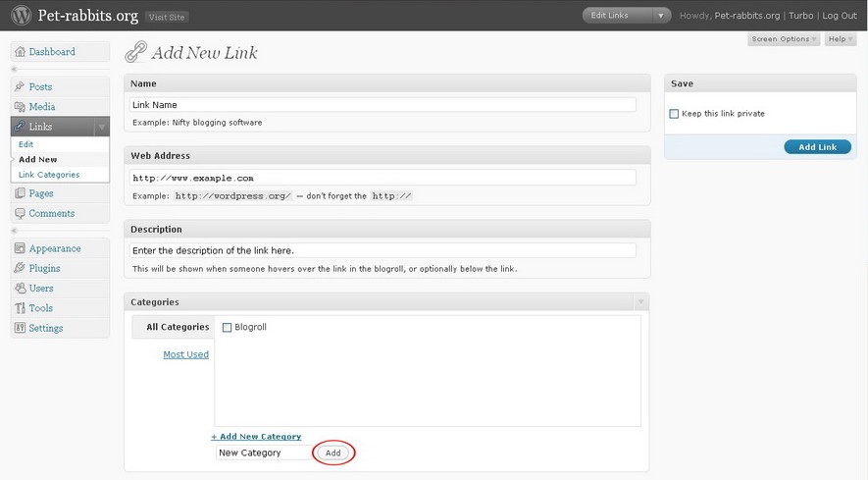868x480 pixels.
Task: Click the Dashboard house icon
Action: pos(20,52)
